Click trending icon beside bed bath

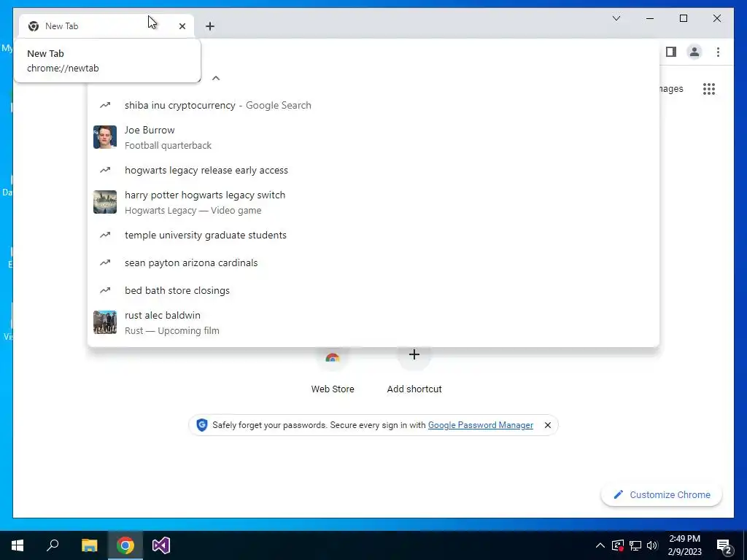(105, 290)
